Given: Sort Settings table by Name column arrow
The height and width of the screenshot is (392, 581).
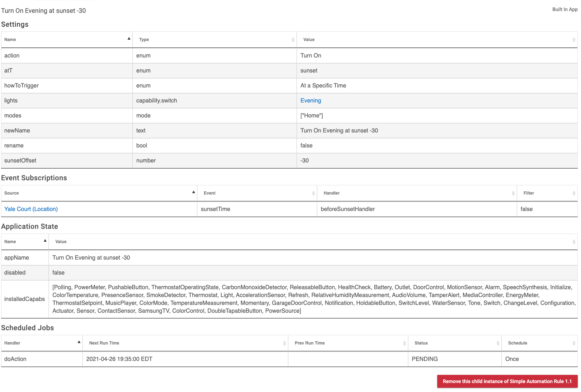Looking at the screenshot, I should pyautogui.click(x=129, y=39).
